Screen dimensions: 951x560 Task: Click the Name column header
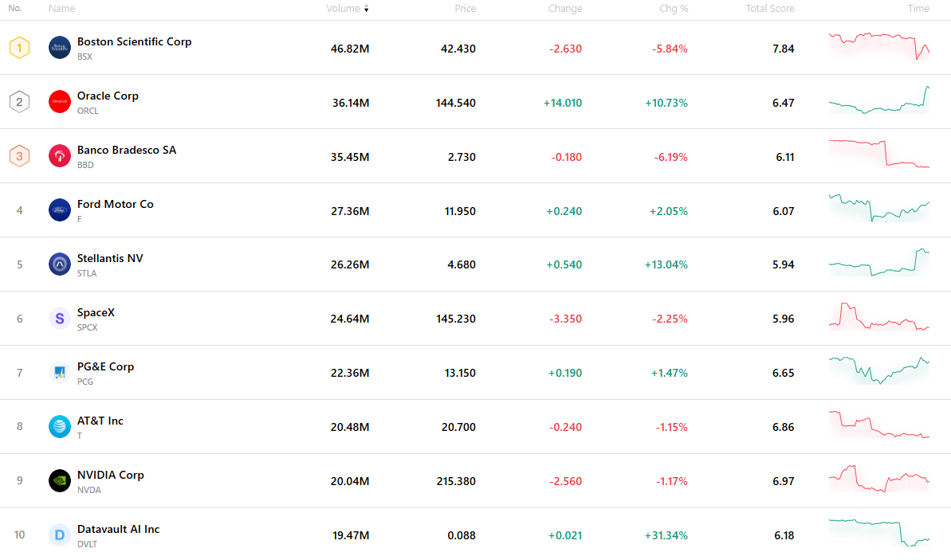(x=62, y=9)
